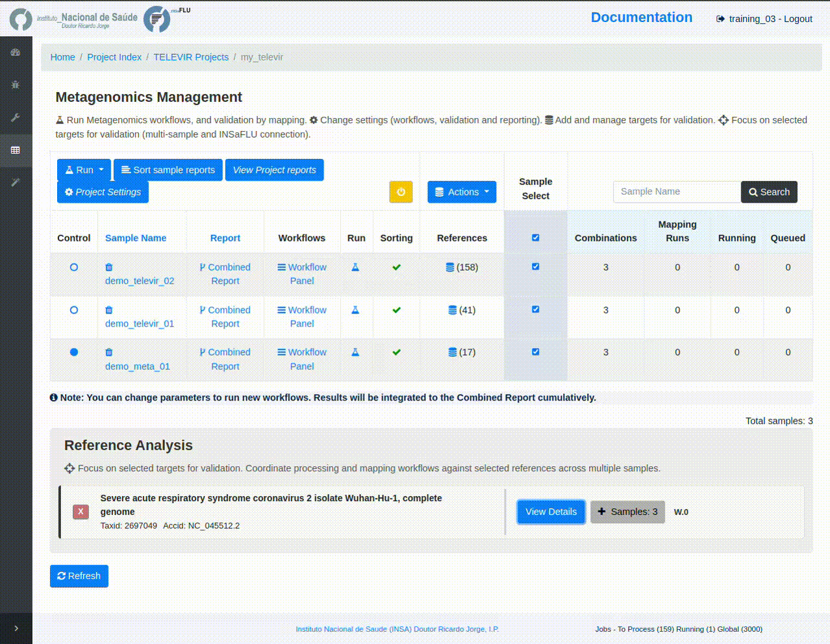Click the Refresh button
The height and width of the screenshot is (644, 830).
(79, 576)
